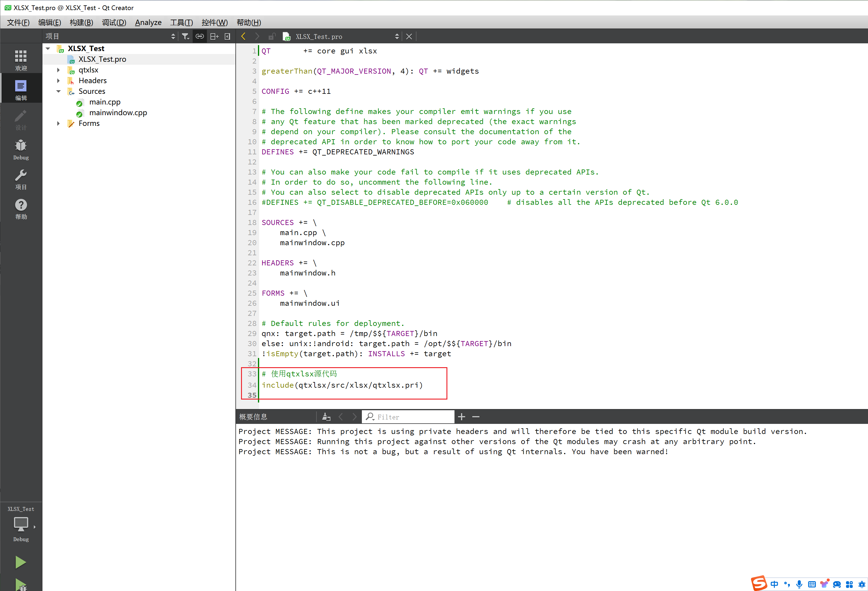Click the first Project MESSAGE output line

pyautogui.click(x=522, y=432)
